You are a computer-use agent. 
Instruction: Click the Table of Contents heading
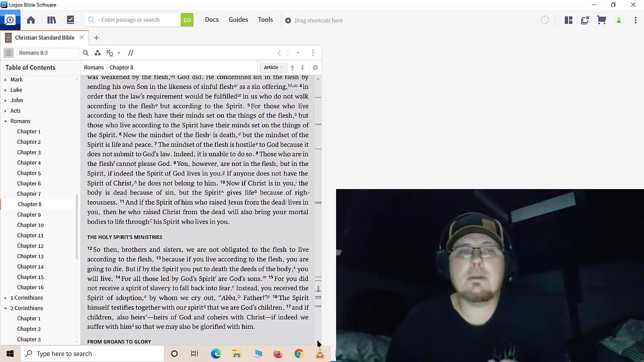30,67
